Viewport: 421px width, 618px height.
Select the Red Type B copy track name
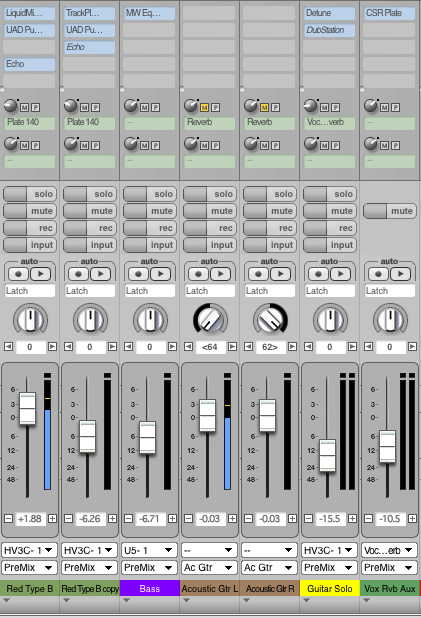point(90,588)
